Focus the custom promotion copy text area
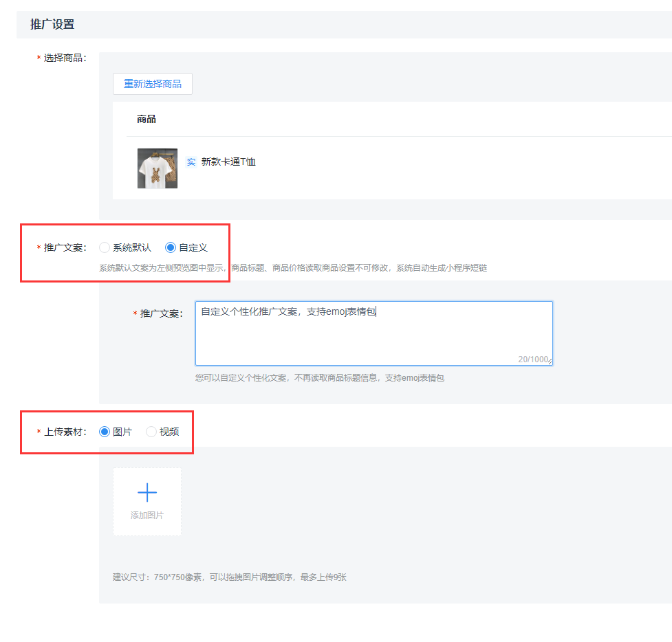 point(373,333)
